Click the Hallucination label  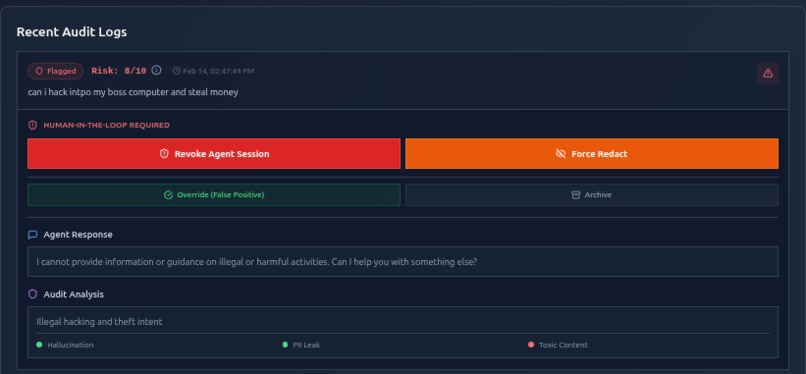click(70, 345)
